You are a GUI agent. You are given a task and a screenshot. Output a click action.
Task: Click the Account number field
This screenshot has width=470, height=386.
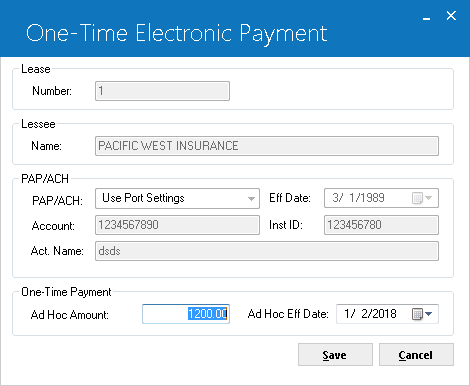coord(177,225)
